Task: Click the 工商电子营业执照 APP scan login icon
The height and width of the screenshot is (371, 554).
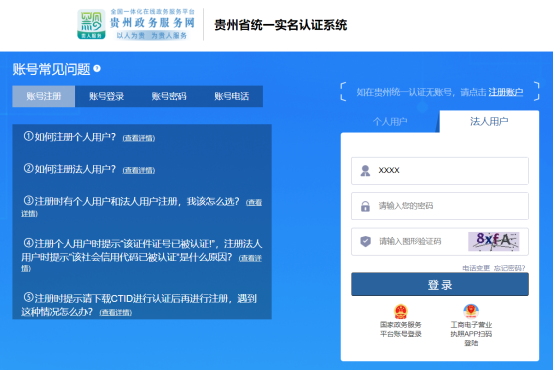Action: [471, 311]
